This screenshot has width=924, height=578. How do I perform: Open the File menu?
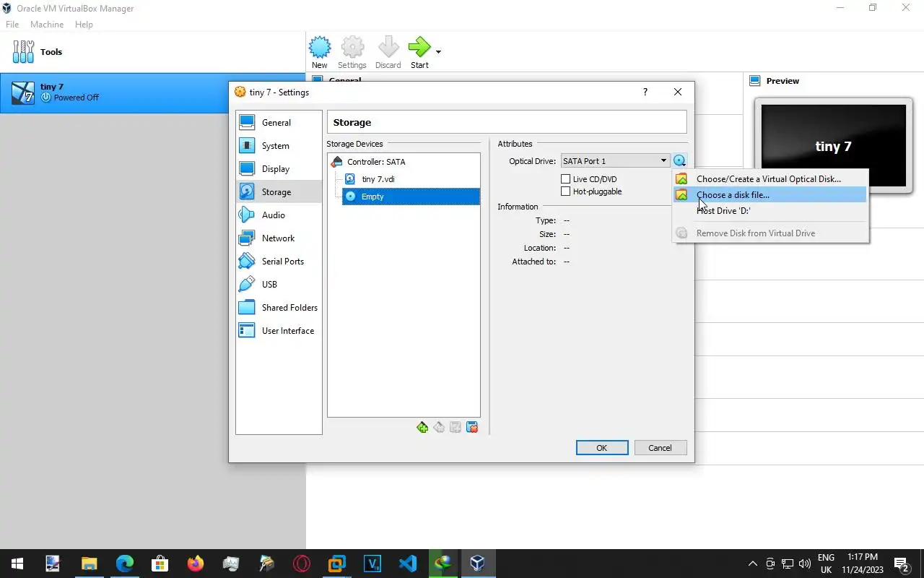click(x=12, y=25)
